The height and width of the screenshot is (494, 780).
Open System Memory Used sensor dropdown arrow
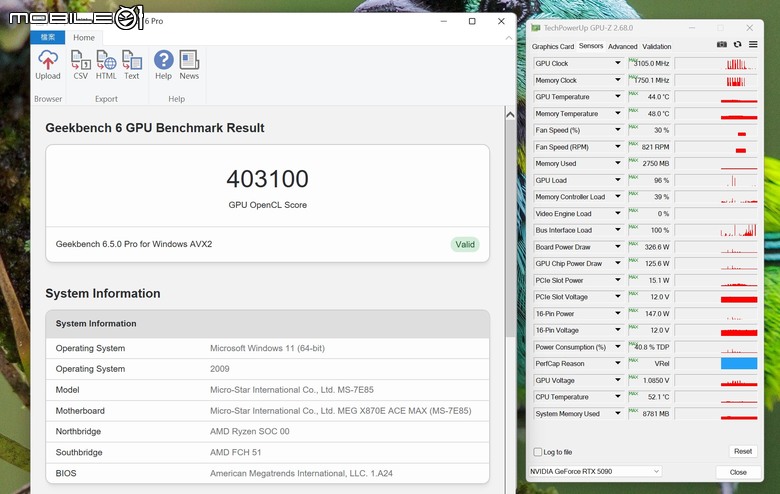click(x=618, y=413)
